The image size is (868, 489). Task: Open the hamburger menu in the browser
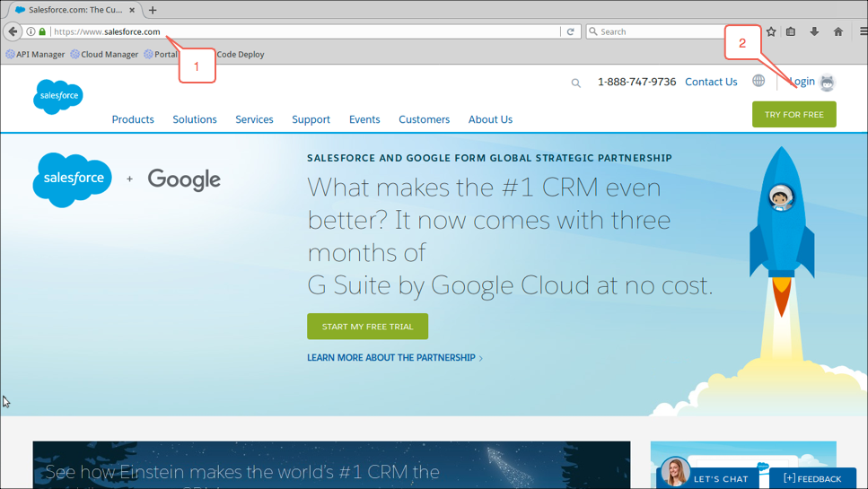click(x=863, y=31)
